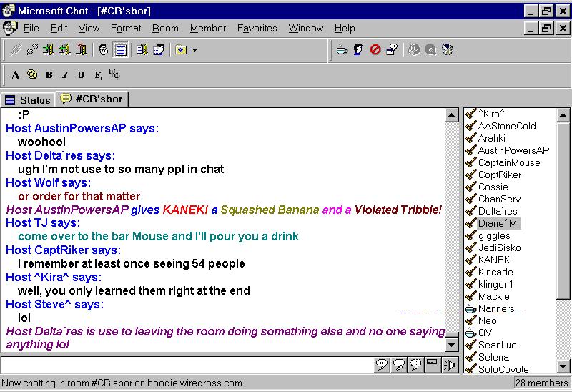Open the User List icon
The width and height of the screenshot is (572, 392).
click(x=159, y=49)
